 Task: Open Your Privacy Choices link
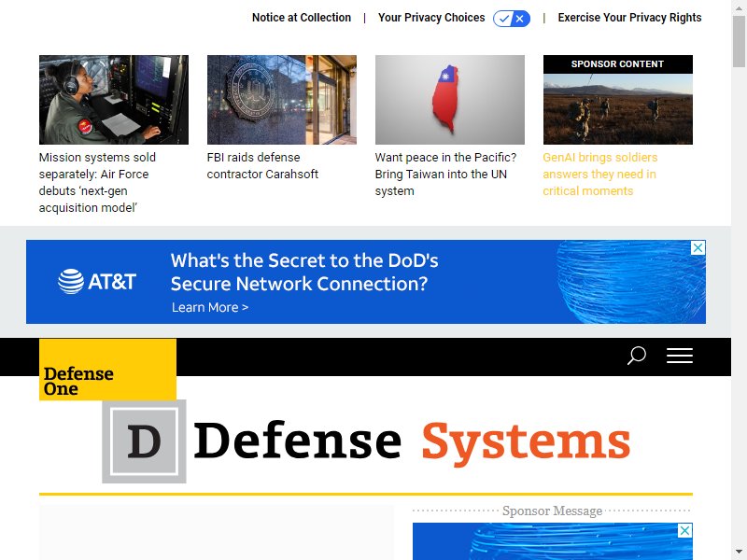(431, 18)
